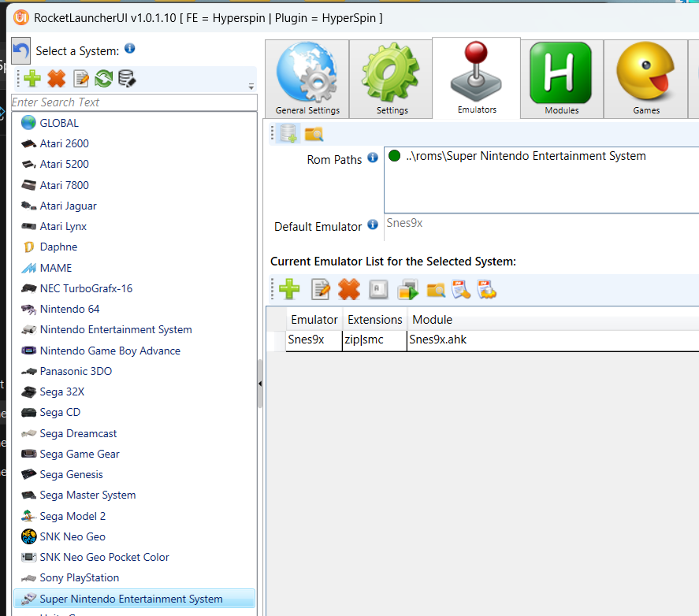The image size is (699, 616).
Task: Click the back arrow beside Select a System
Action: 21,51
